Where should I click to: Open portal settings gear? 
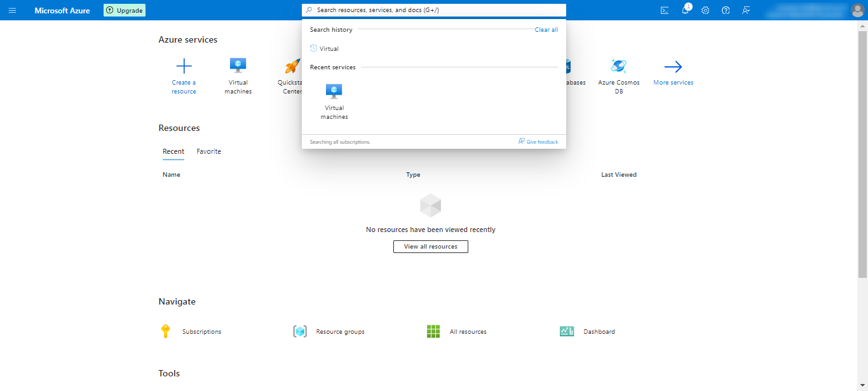tap(705, 10)
